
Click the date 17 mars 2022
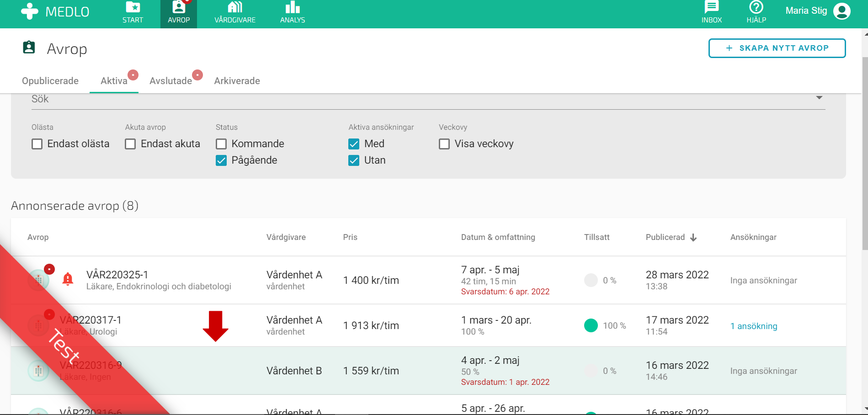point(677,320)
